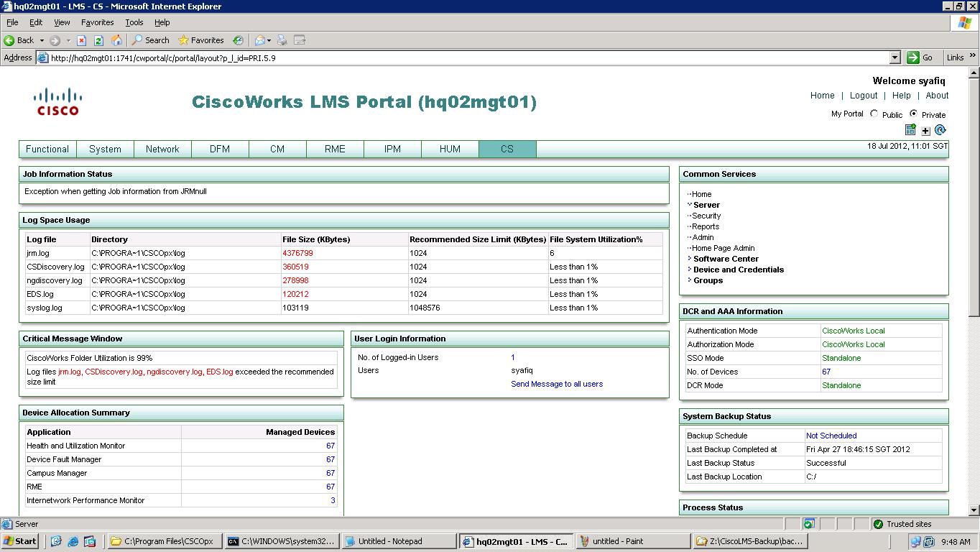Click the Logout link

[x=864, y=96]
